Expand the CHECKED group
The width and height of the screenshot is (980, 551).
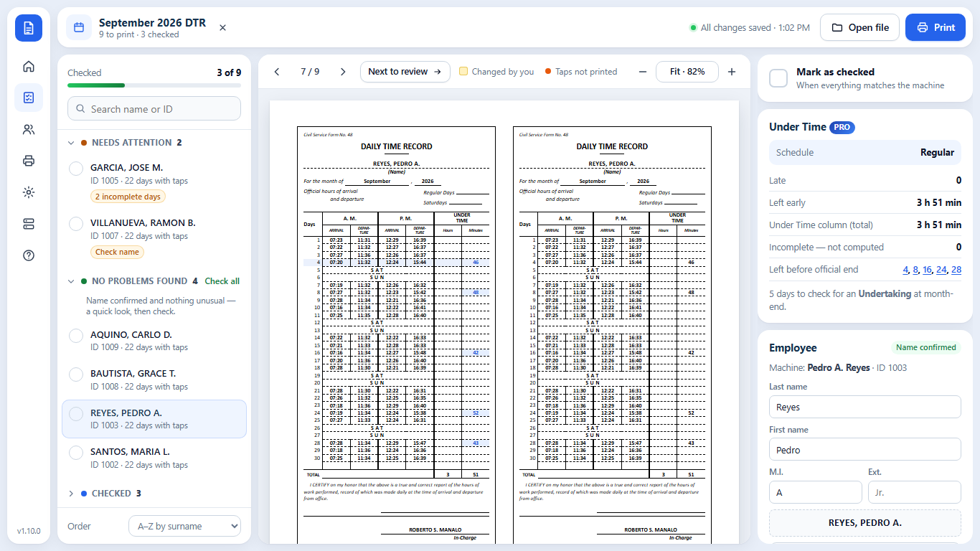[71, 494]
